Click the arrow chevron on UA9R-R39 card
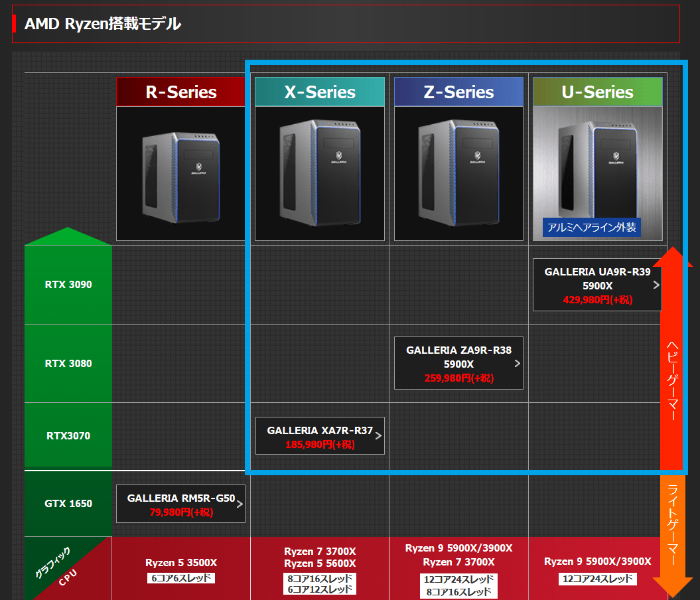The height and width of the screenshot is (600, 700). pyautogui.click(x=656, y=285)
